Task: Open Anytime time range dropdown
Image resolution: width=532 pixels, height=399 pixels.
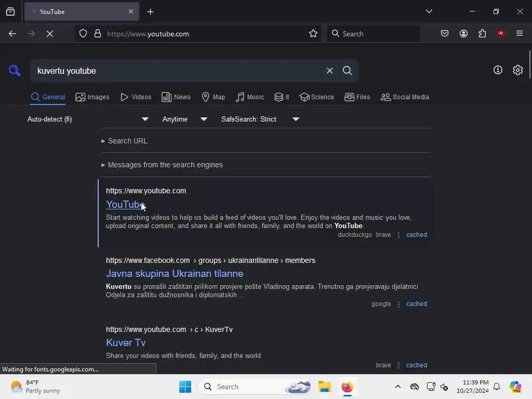Action: [x=185, y=119]
